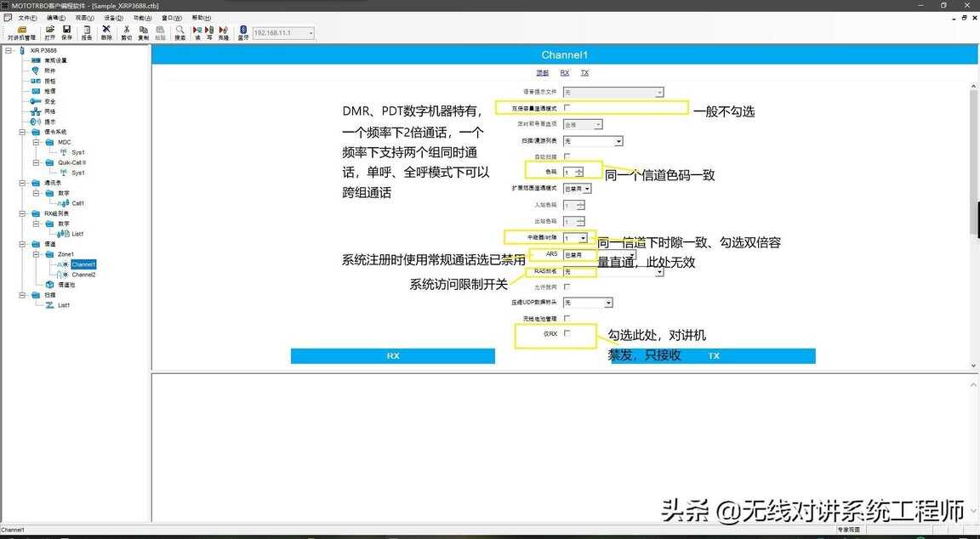Click the 删除 delete icon

point(106,32)
